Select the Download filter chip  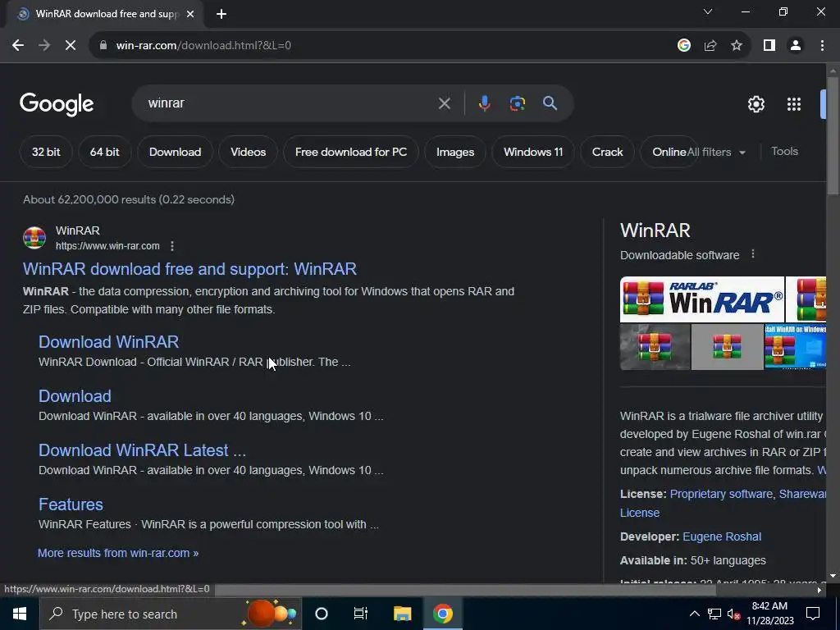[x=176, y=152]
